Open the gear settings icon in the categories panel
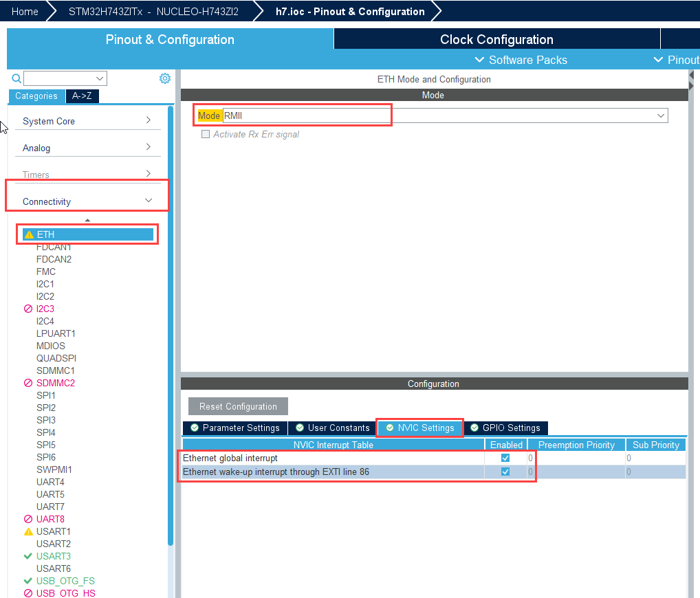 164,78
